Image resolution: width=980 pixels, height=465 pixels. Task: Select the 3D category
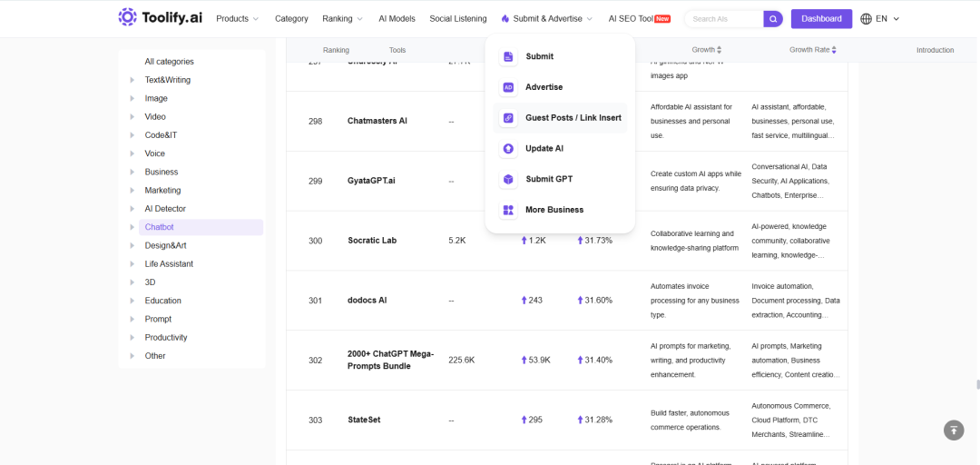(150, 282)
